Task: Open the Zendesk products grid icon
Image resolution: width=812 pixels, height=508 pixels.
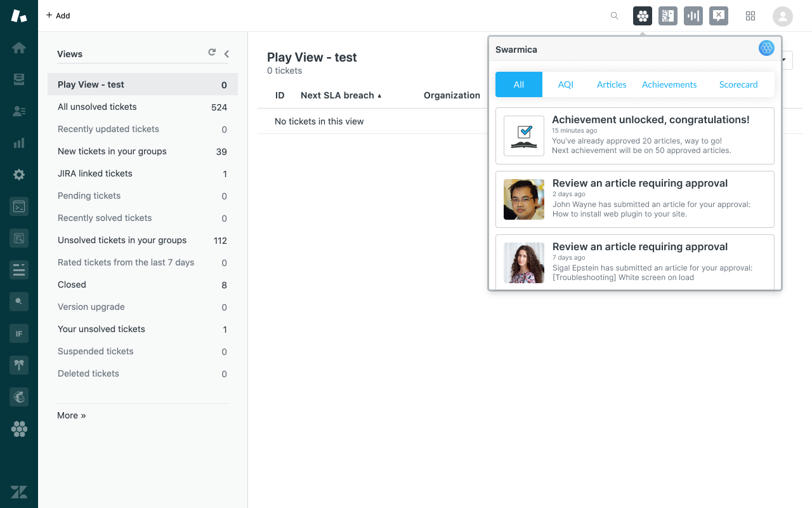Action: pyautogui.click(x=750, y=16)
